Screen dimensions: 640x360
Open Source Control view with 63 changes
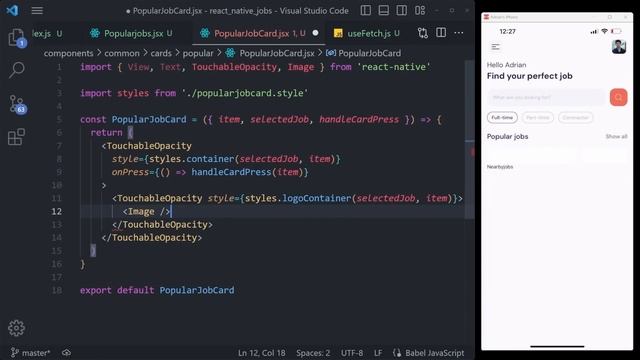pyautogui.click(x=17, y=104)
